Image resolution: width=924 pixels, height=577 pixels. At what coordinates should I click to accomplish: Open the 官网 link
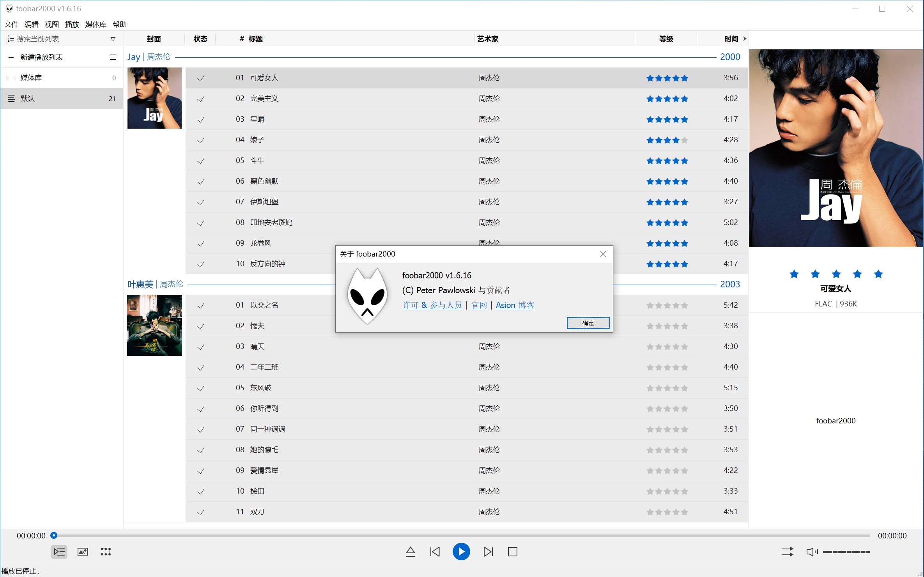coord(479,305)
